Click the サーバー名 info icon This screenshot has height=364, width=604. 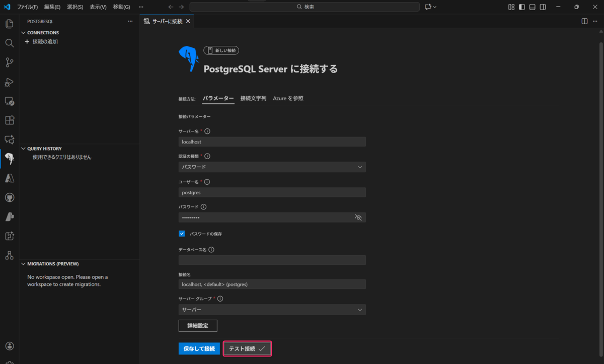pyautogui.click(x=206, y=131)
